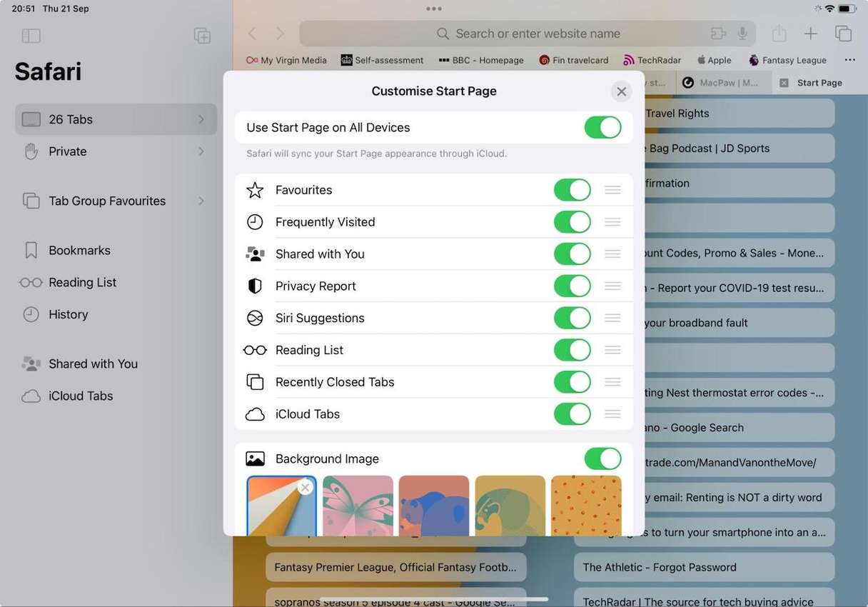Image resolution: width=868 pixels, height=607 pixels.
Task: Toggle Background Image off
Action: tap(602, 459)
